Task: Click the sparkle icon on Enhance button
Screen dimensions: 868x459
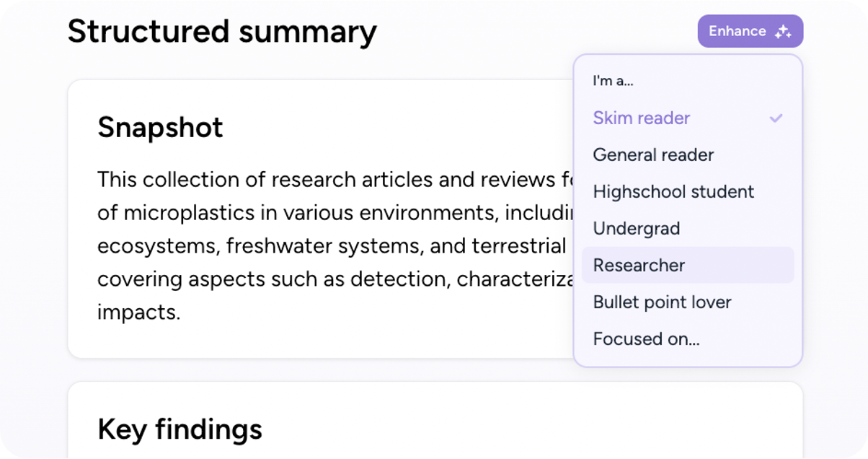Action: [x=783, y=32]
